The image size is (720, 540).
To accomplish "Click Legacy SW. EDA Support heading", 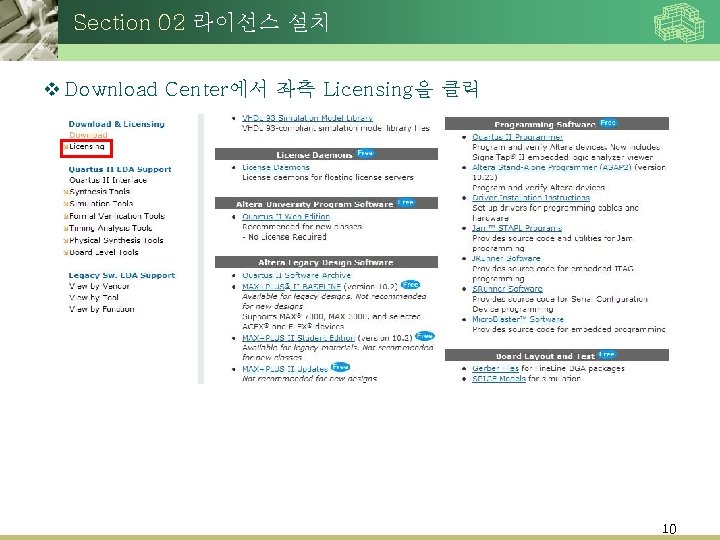I will [x=122, y=275].
